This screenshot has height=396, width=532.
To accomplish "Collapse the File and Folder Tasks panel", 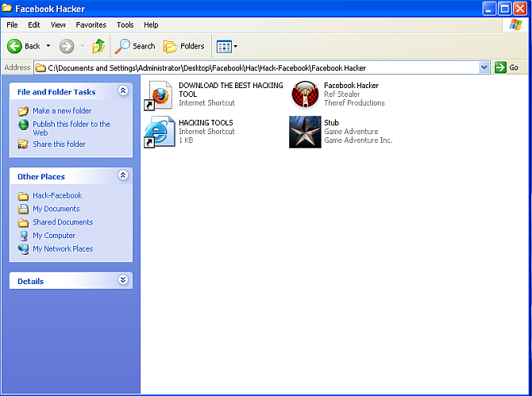I will pyautogui.click(x=123, y=90).
